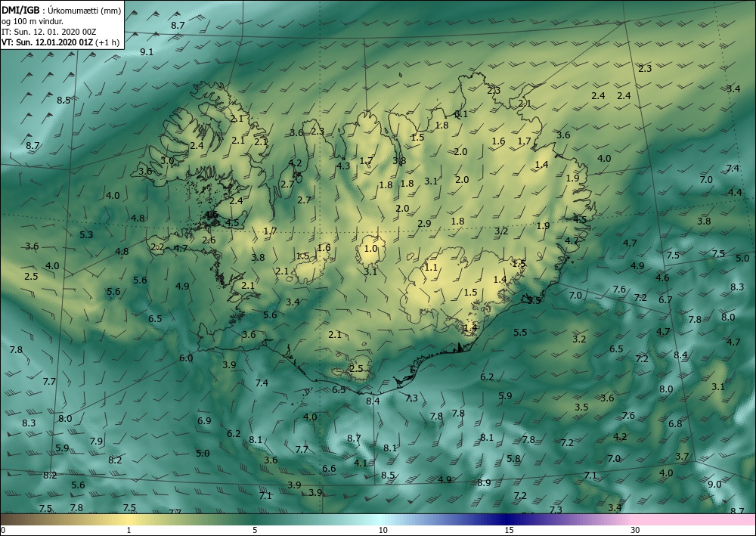Click the 6.9 value label
Viewport: 756px width, 536px height.
[204, 421]
